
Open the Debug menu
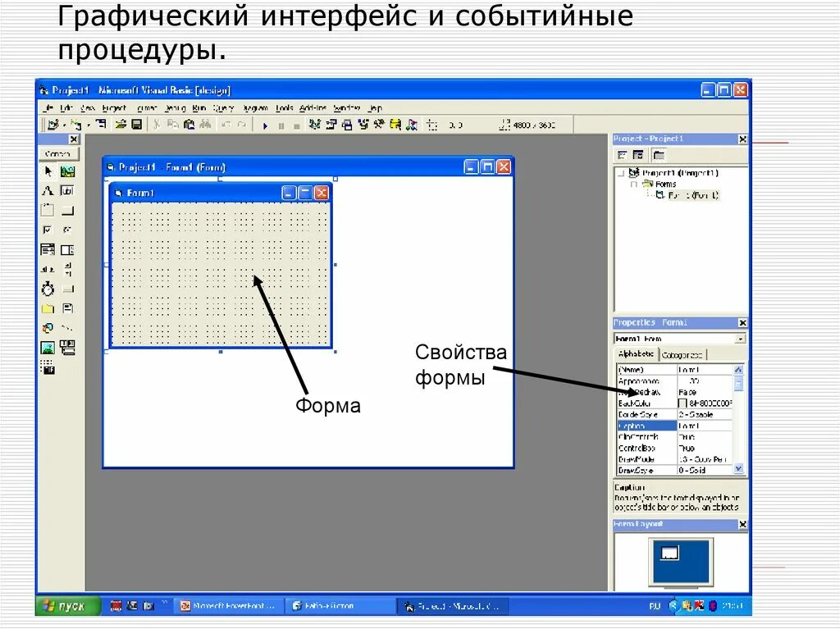coord(175,108)
